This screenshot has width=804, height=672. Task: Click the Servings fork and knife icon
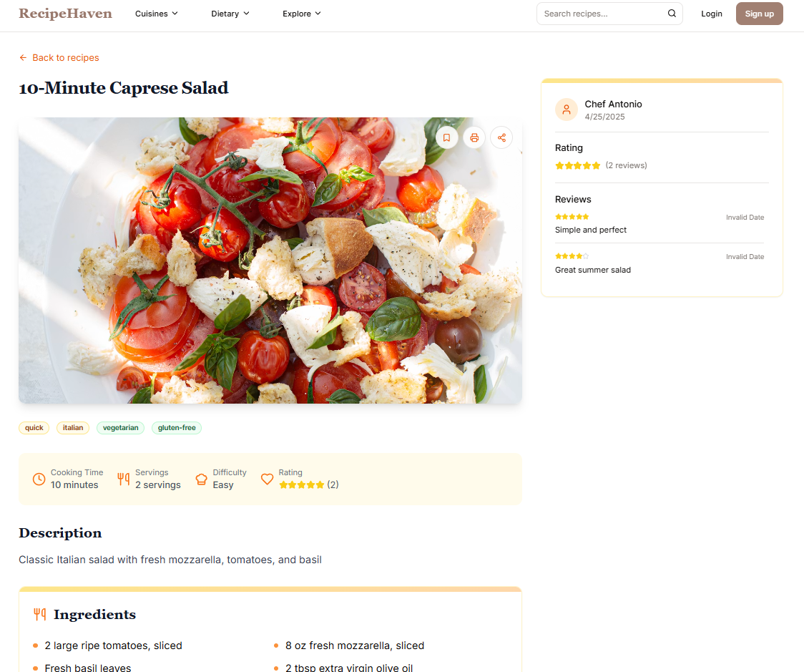tap(124, 479)
